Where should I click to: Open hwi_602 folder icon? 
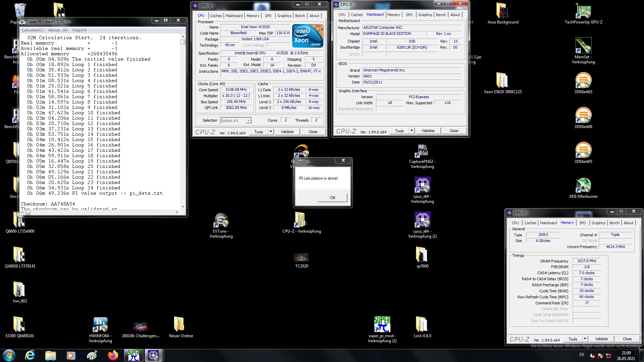pyautogui.click(x=20, y=292)
